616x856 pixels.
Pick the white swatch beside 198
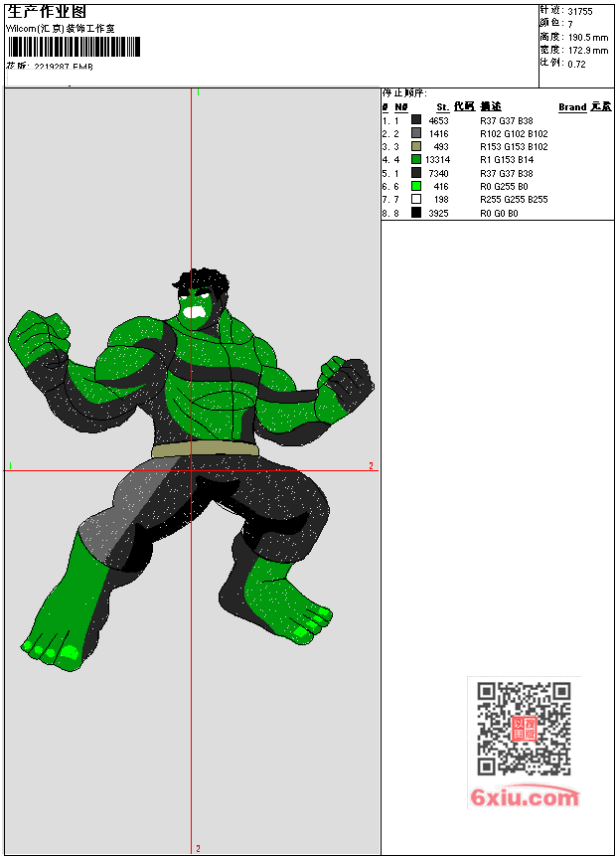pos(416,199)
